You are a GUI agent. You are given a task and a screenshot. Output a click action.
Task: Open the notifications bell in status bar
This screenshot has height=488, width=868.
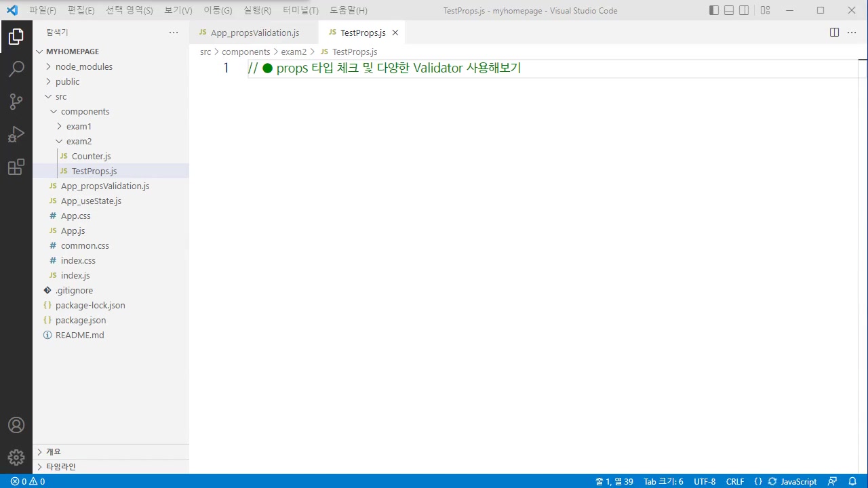[852, 481]
